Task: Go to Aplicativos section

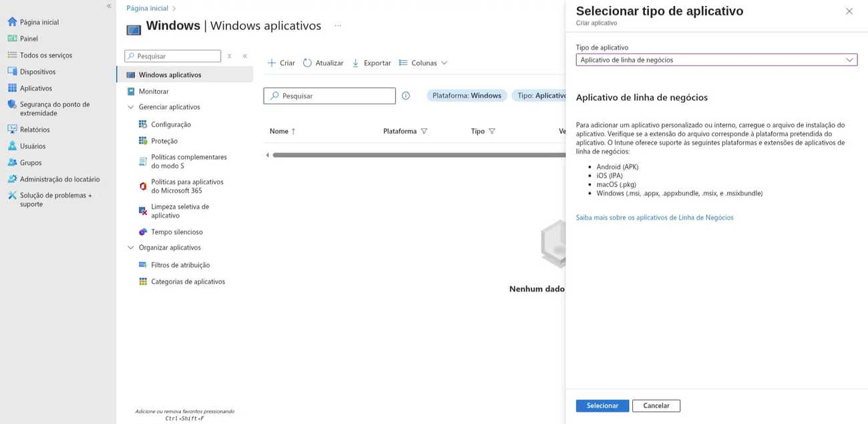Action: 29,88
